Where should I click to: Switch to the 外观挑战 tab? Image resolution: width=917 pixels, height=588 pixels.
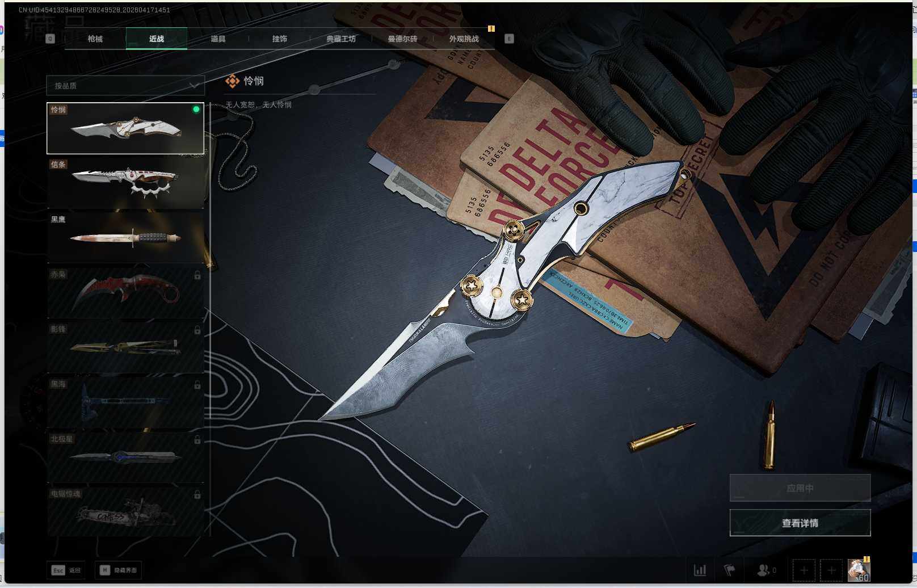[x=464, y=39]
